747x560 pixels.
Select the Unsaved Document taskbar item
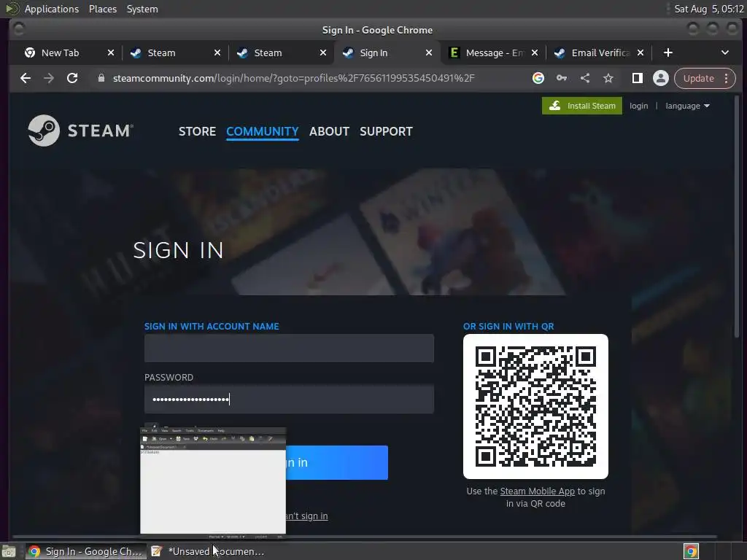(208, 551)
